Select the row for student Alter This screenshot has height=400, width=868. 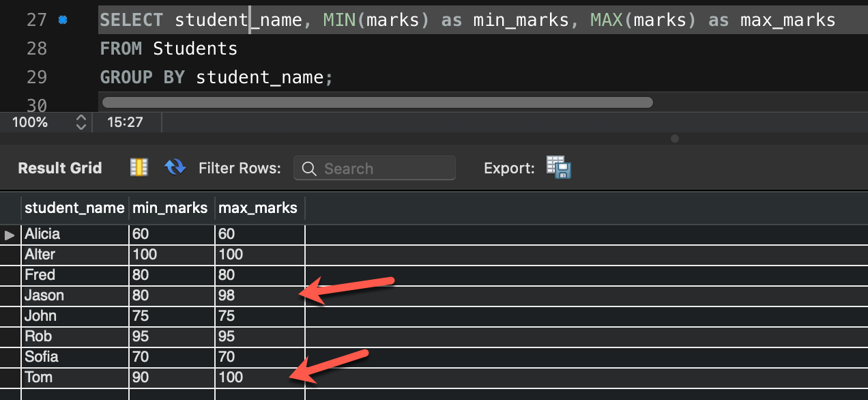point(74,255)
